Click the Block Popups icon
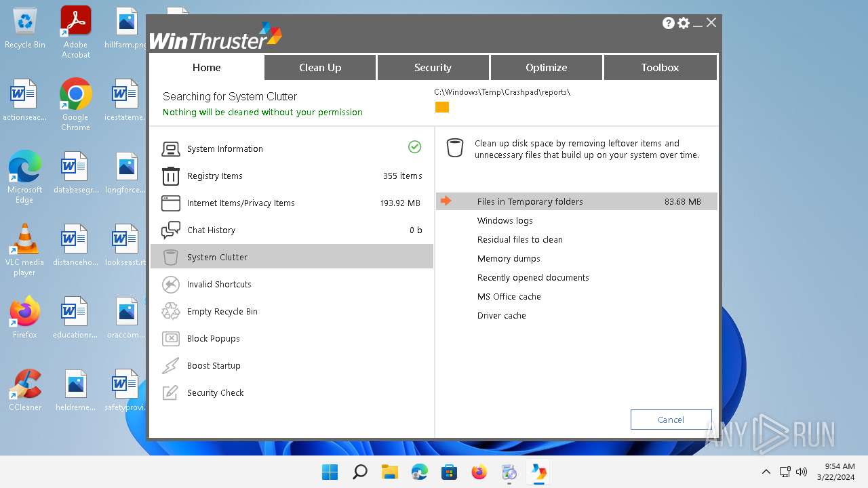The width and height of the screenshot is (868, 488). tap(171, 339)
